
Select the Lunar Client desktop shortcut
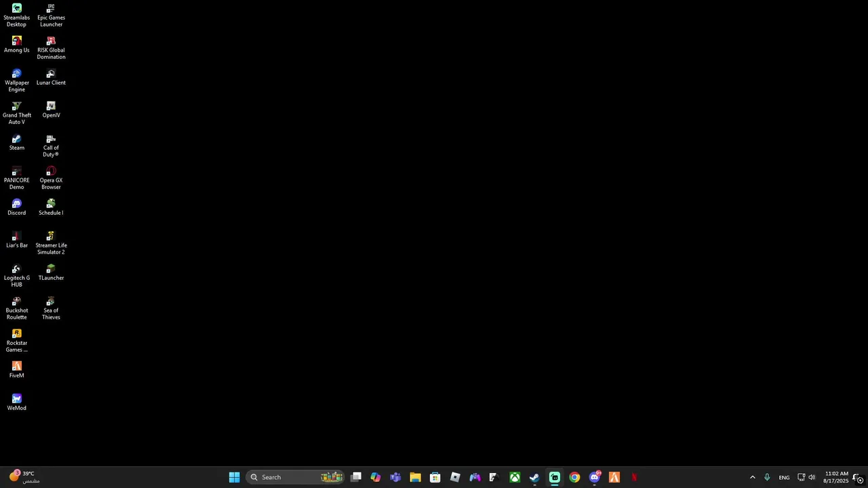point(51,77)
